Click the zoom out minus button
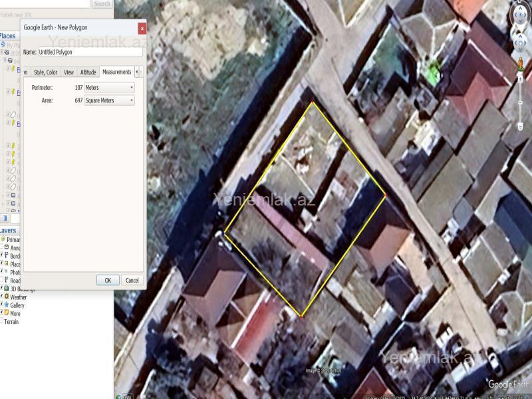The width and height of the screenshot is (532, 399). pos(519,126)
